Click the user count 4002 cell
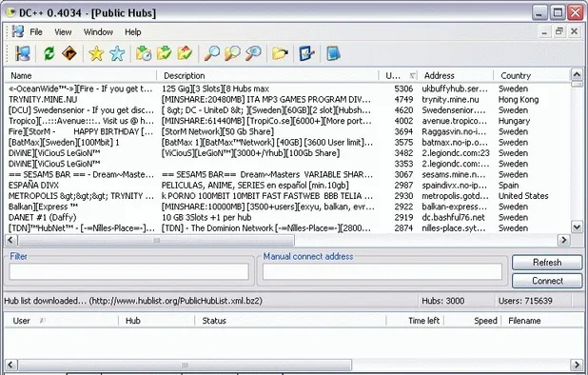The width and height of the screenshot is (588, 375). (x=403, y=121)
